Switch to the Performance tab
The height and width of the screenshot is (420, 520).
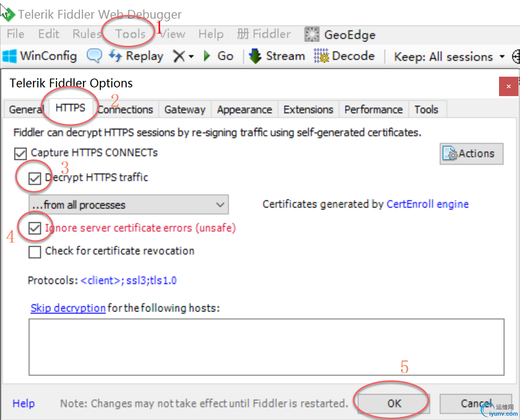(373, 109)
